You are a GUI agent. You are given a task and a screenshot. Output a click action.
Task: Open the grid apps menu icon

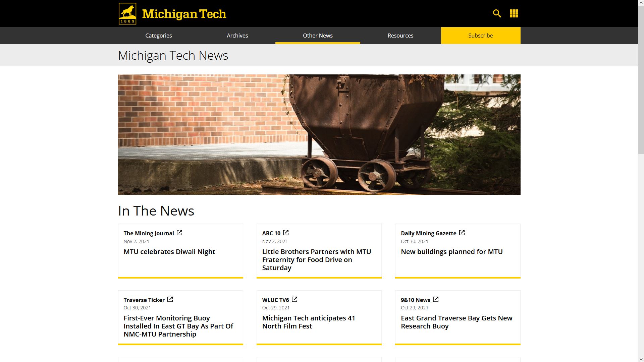[x=514, y=13]
